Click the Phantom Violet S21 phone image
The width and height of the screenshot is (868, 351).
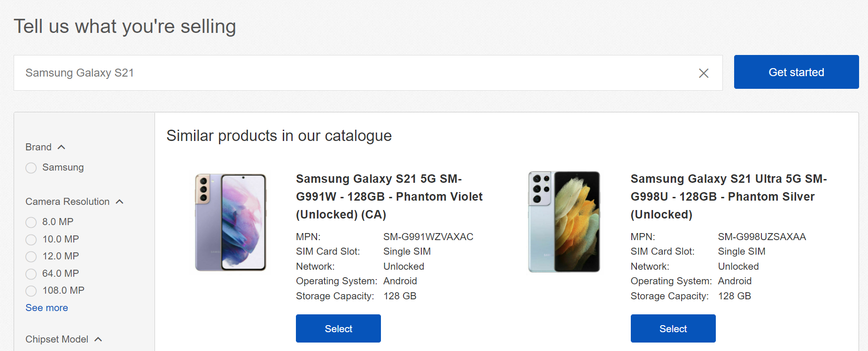pos(231,222)
